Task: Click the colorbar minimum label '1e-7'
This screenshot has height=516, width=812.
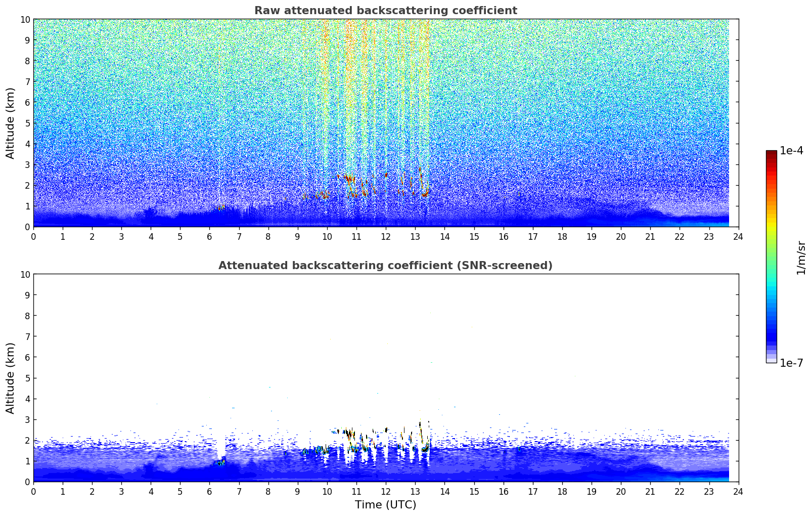Action: pyautogui.click(x=791, y=363)
